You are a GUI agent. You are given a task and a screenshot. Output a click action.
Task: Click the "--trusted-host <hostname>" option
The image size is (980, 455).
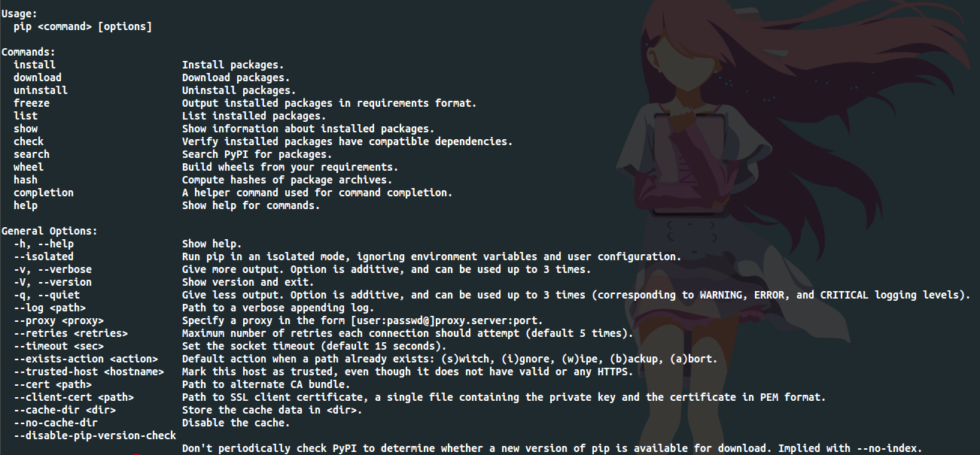[x=89, y=372]
